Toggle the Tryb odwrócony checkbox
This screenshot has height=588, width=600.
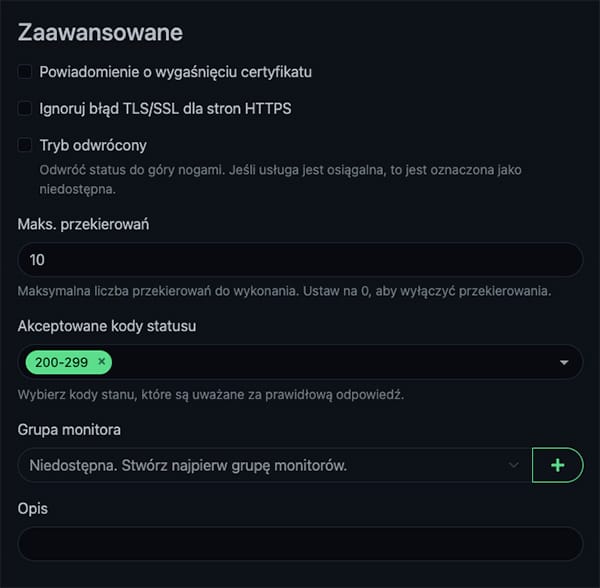25,145
